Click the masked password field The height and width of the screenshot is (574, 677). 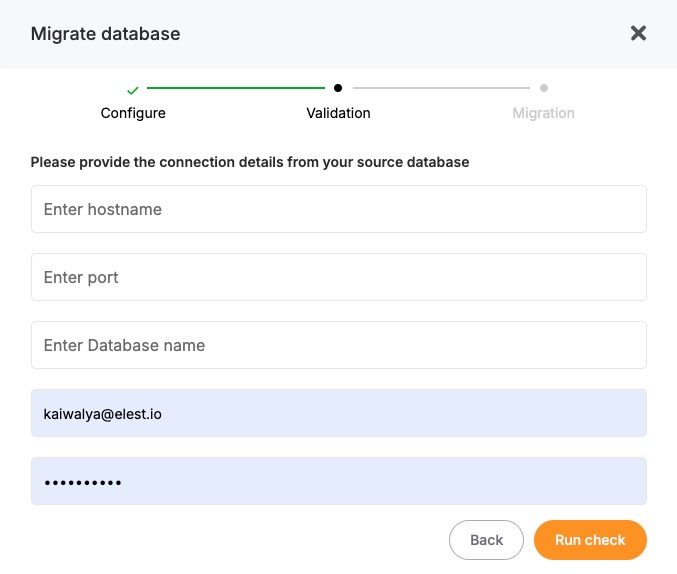[338, 481]
